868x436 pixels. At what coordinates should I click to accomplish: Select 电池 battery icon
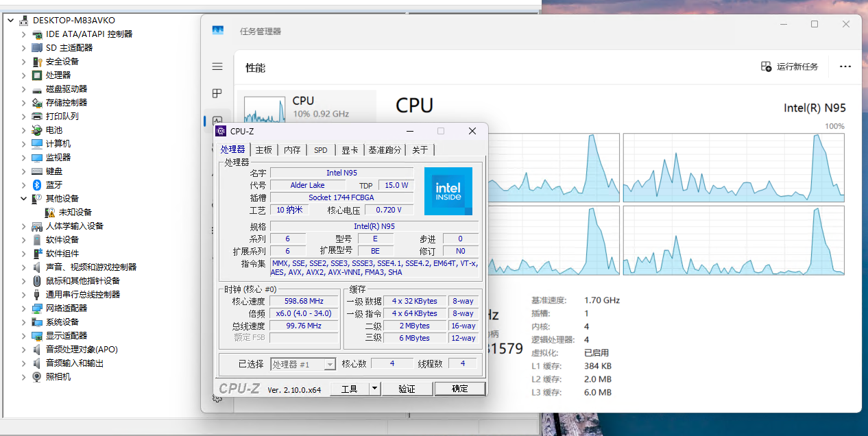tap(37, 130)
